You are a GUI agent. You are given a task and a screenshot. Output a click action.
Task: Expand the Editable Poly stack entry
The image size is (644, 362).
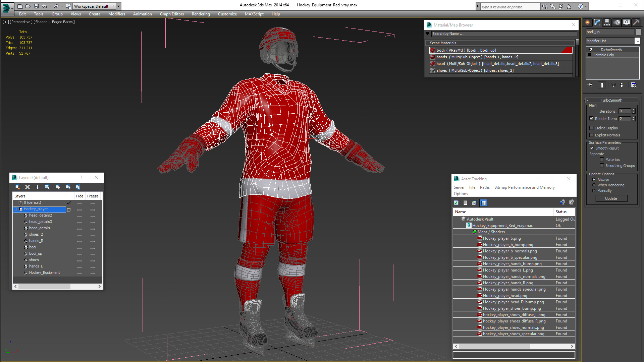(x=590, y=55)
